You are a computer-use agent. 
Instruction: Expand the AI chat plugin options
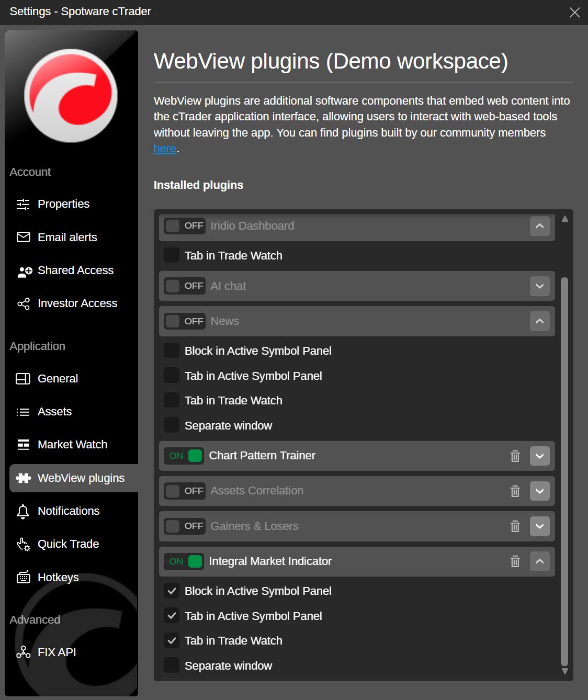click(539, 286)
